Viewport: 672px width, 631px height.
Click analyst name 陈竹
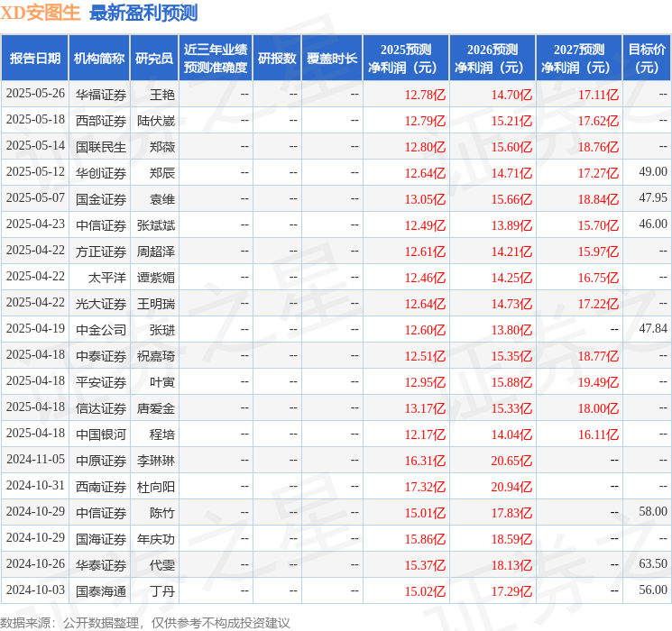click(162, 513)
